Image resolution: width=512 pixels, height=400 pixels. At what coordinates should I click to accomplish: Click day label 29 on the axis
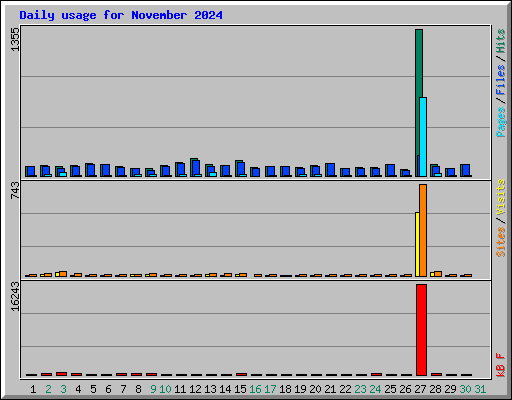click(x=450, y=389)
